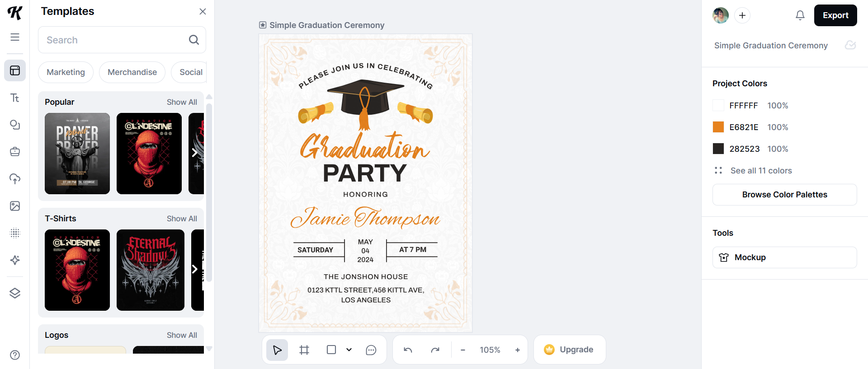Choose the Eternal Shadow t-shirt template
The width and height of the screenshot is (868, 369).
(151, 270)
